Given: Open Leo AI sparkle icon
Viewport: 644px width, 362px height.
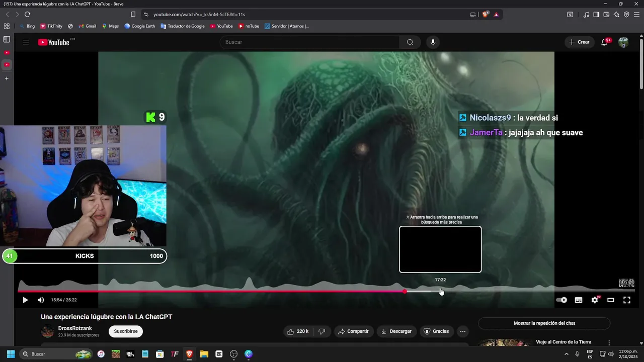Looking at the screenshot, I should point(616,15).
